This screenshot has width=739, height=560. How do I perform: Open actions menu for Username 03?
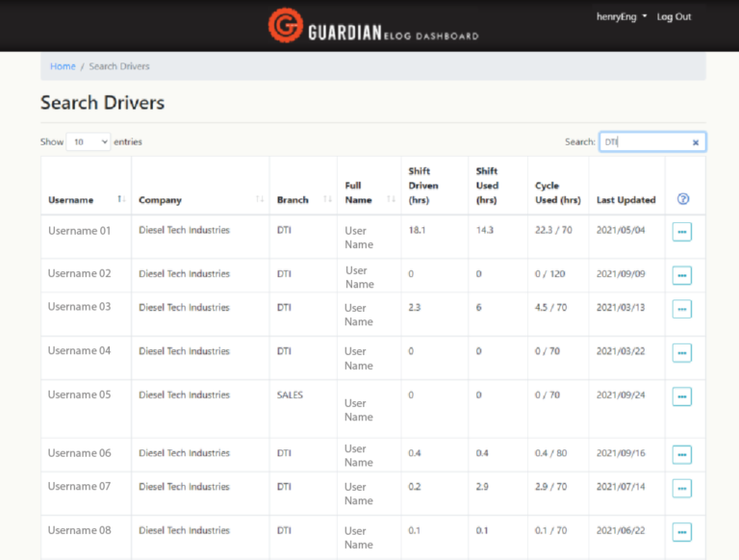[x=682, y=309]
